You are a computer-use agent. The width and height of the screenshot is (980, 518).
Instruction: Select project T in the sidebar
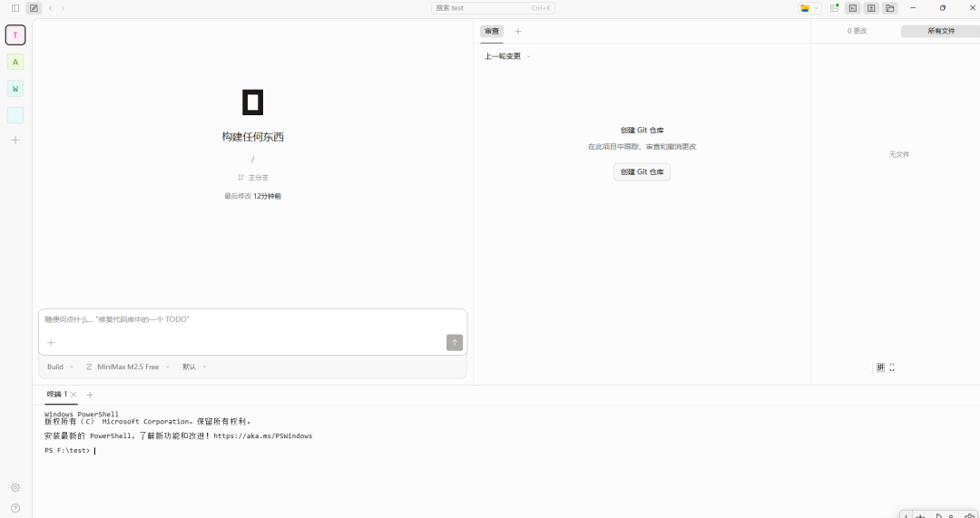click(15, 35)
